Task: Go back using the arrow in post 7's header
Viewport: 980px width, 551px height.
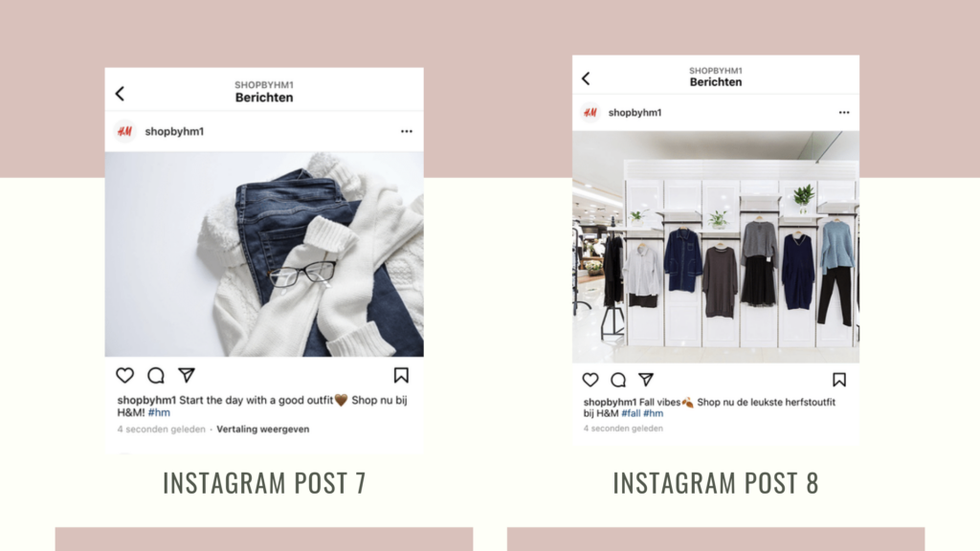Action: (120, 94)
